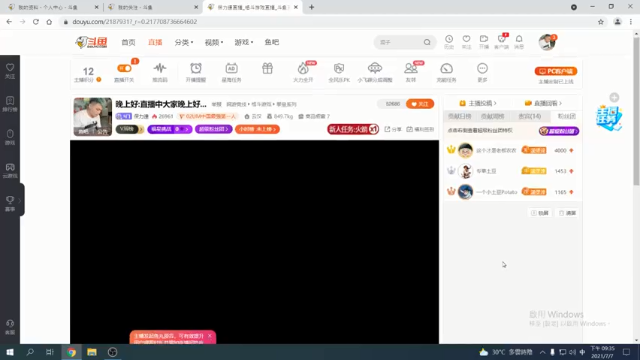The height and width of the screenshot is (360, 640).
Task: Switch to the fan group tab
Action: [x=567, y=116]
